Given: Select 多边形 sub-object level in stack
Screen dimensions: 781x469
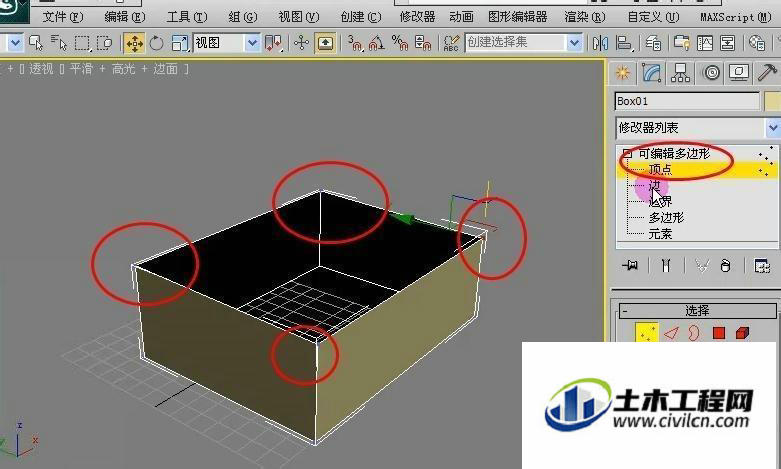Looking at the screenshot, I should coord(666,218).
